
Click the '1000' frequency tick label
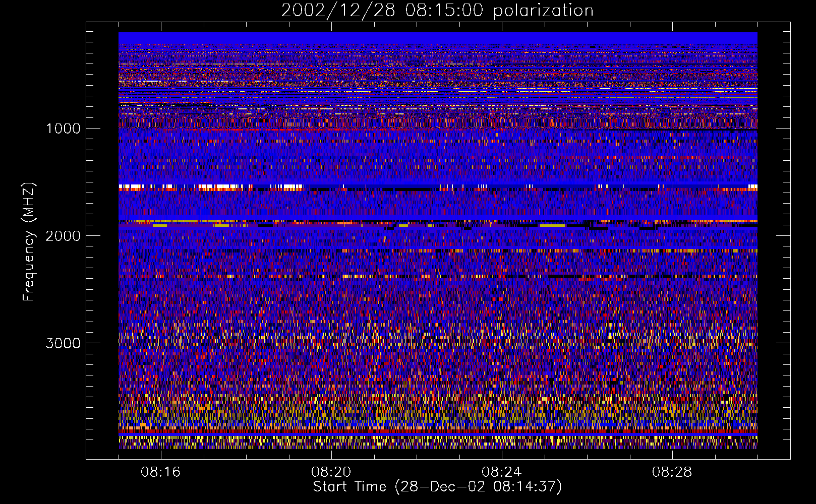(63, 129)
